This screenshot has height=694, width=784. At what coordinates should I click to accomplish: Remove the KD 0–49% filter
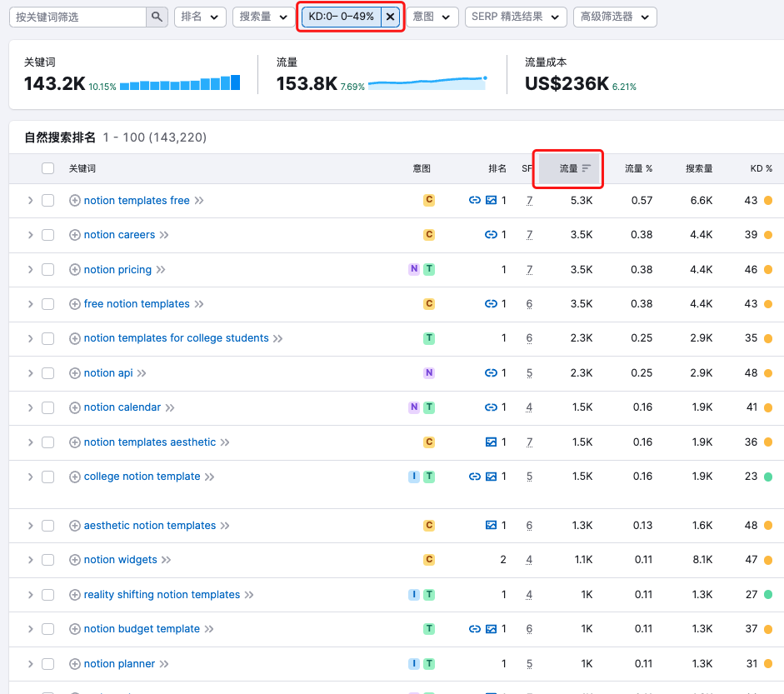[x=390, y=17]
